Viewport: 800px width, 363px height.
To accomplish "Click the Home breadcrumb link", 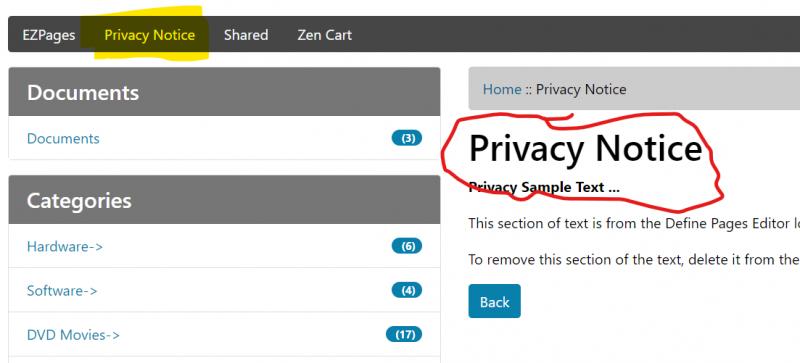I will [x=502, y=89].
